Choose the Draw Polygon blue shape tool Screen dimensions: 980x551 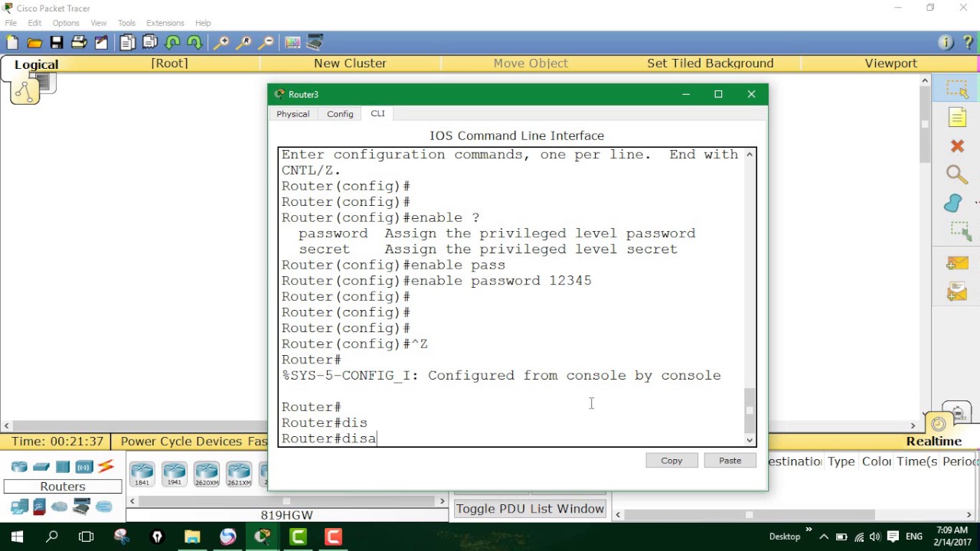coord(954,203)
